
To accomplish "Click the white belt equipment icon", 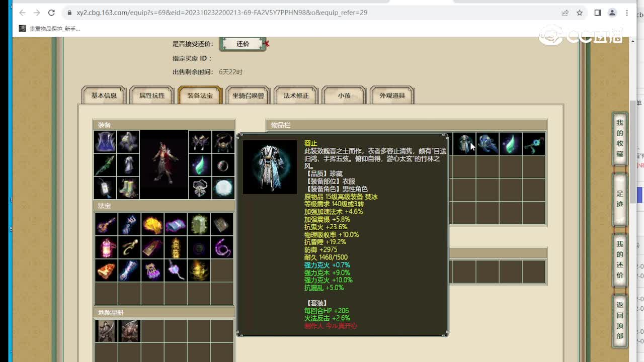I will 200,188.
